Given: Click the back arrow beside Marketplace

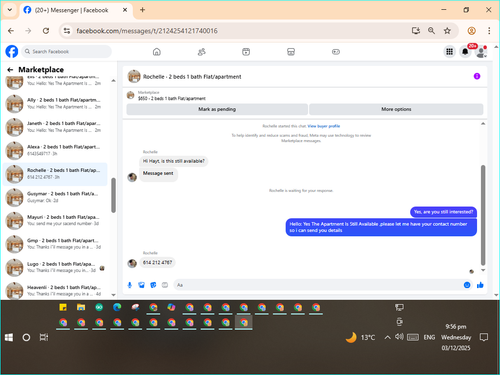Looking at the screenshot, I should [x=10, y=70].
